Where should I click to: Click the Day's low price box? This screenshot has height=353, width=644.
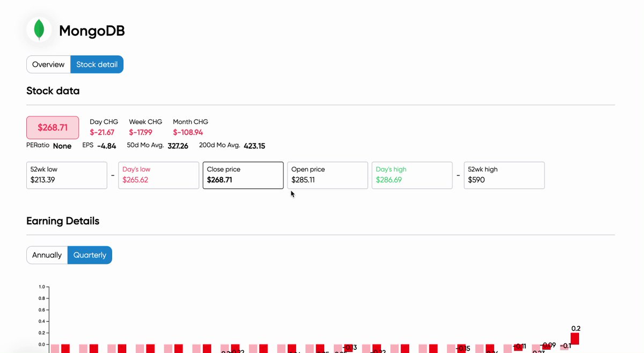(158, 175)
